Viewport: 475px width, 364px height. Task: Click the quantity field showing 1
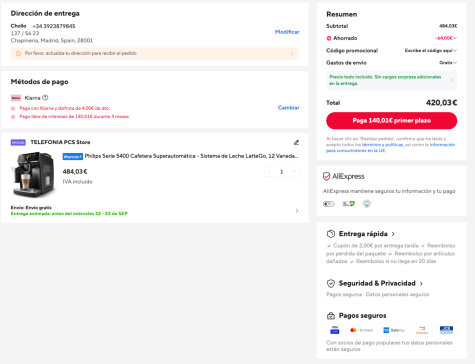pyautogui.click(x=282, y=171)
